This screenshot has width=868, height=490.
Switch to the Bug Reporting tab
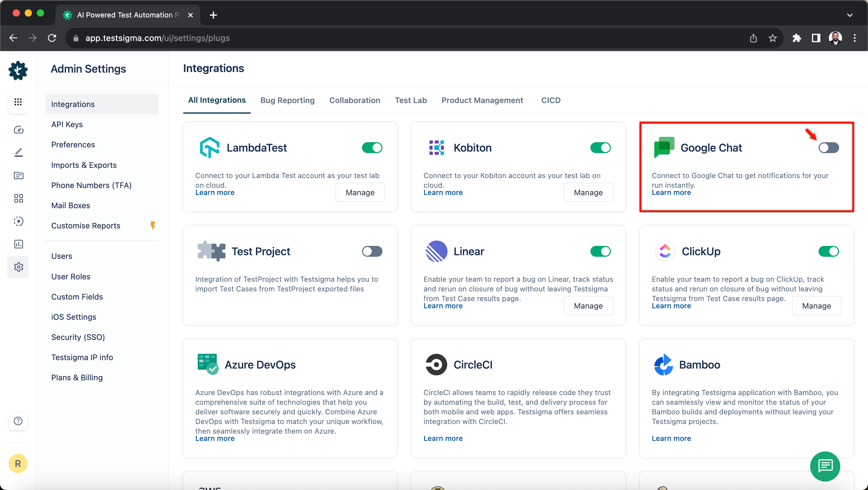[x=287, y=100]
